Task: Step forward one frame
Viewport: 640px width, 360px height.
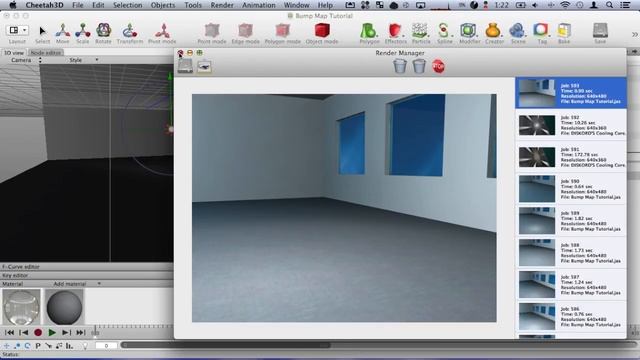Action: [x=66, y=333]
